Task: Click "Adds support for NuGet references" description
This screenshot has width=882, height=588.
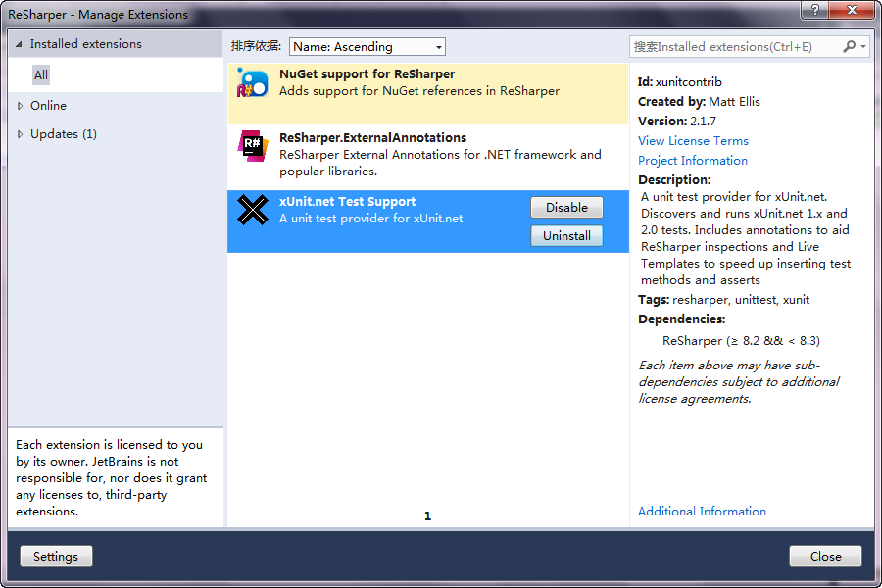Action: [x=419, y=91]
